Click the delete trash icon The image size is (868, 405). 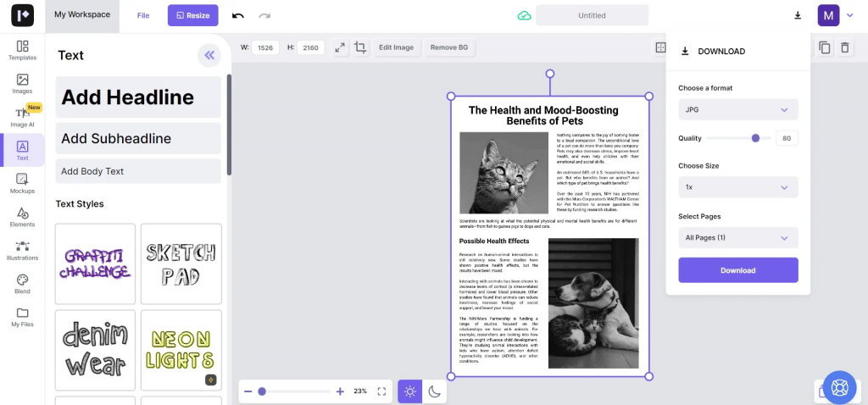[x=845, y=47]
